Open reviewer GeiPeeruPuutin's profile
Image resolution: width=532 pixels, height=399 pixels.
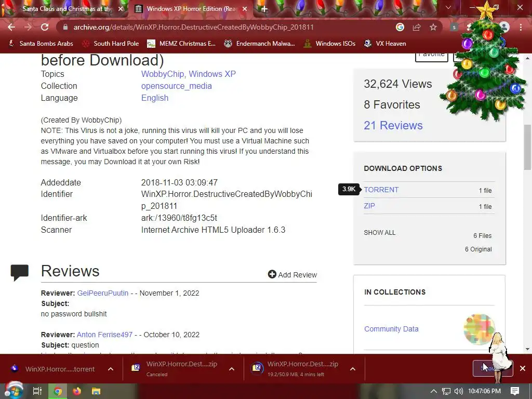click(x=103, y=293)
